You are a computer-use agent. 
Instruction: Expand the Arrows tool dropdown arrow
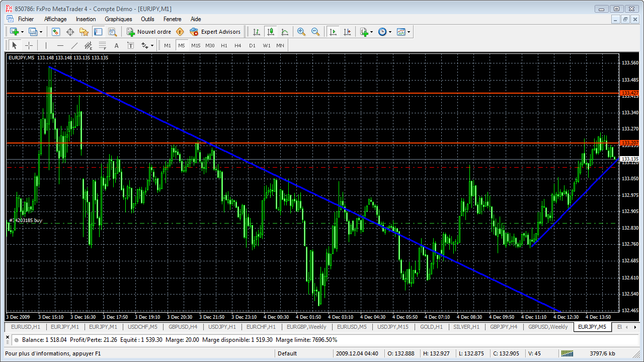click(152, 45)
